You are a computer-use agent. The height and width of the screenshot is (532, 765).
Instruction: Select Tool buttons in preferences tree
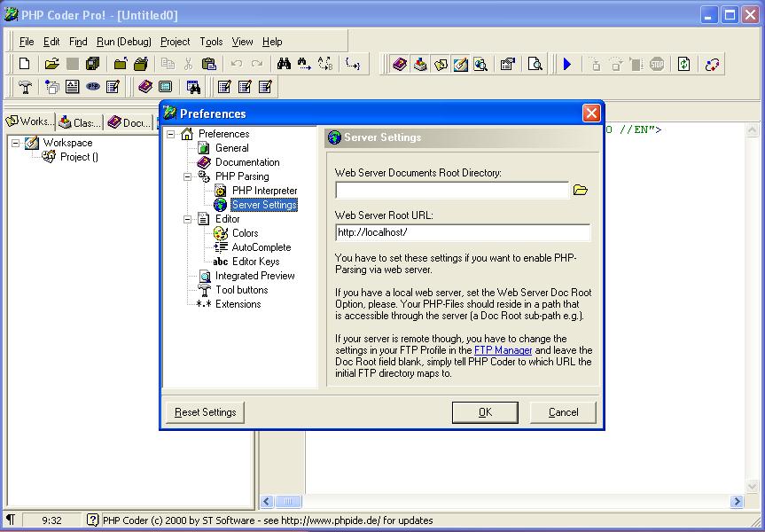[x=241, y=289]
